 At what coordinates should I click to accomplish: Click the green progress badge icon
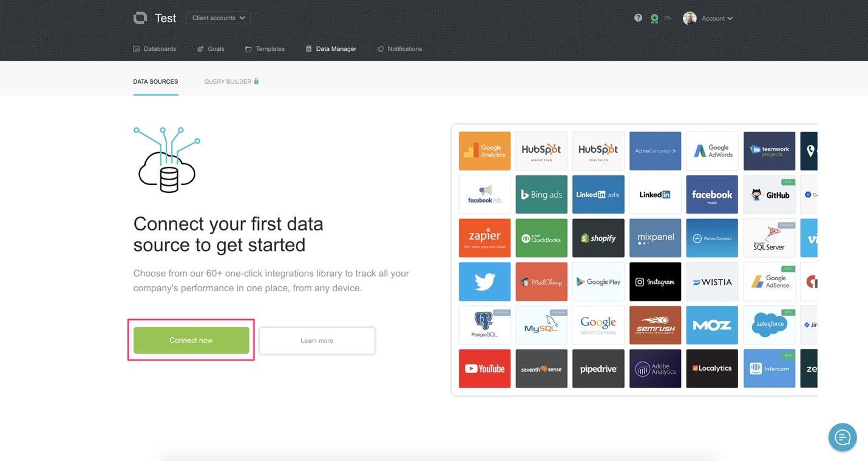[x=654, y=19]
